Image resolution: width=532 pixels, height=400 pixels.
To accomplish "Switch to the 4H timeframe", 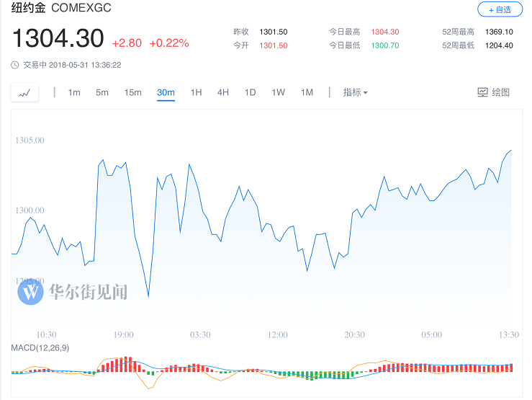I will click(x=223, y=92).
